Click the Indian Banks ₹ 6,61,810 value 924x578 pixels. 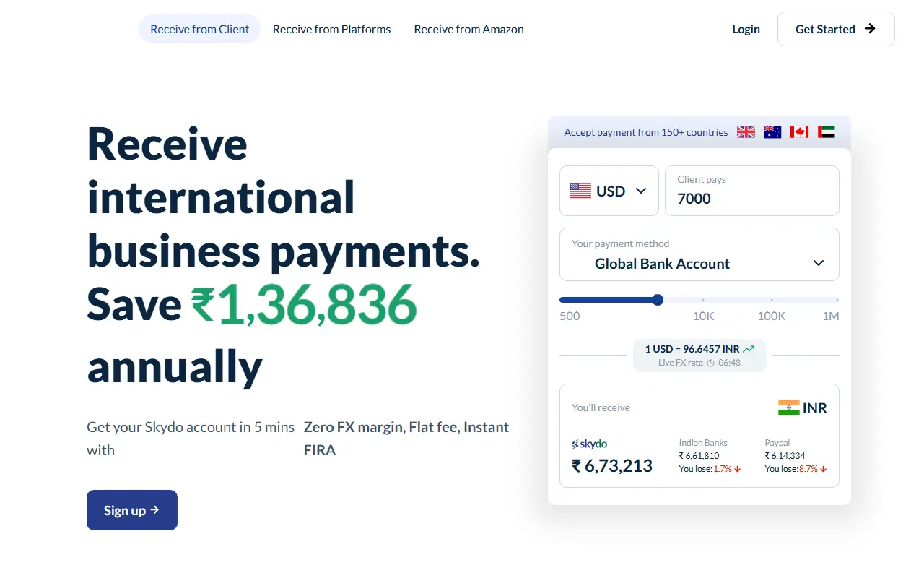click(699, 456)
